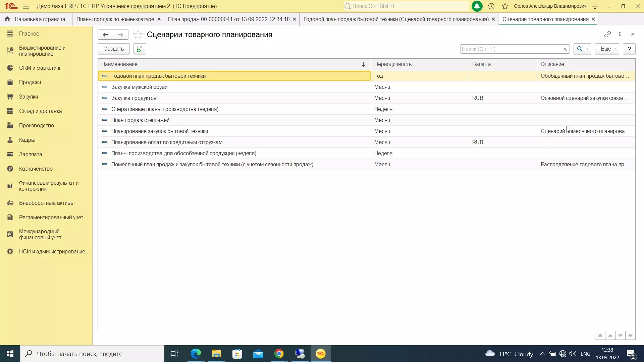Click the get link chain icon
The height and width of the screenshot is (362, 644).
(607, 34)
